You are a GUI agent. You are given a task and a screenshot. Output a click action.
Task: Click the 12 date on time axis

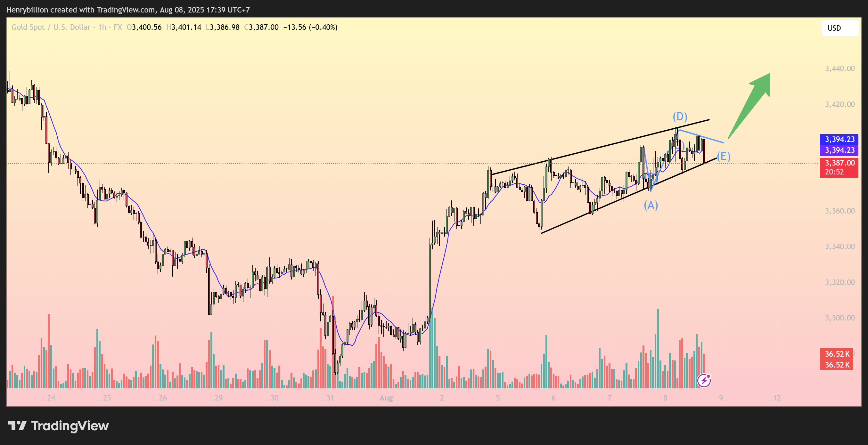pyautogui.click(x=777, y=398)
